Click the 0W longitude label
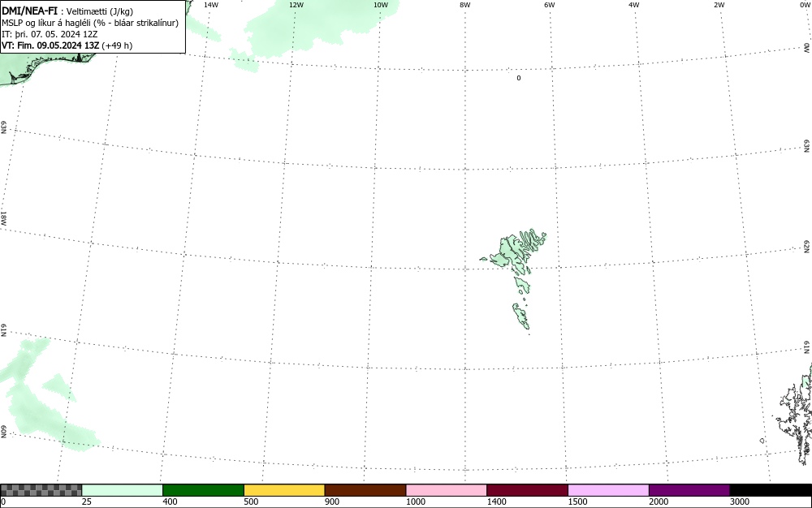 804,5
